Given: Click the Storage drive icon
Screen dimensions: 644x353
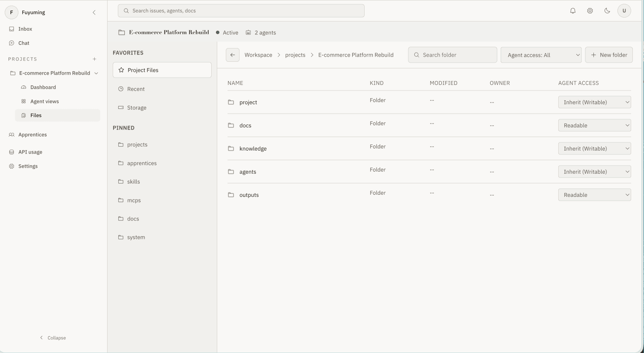Looking at the screenshot, I should click(x=121, y=108).
